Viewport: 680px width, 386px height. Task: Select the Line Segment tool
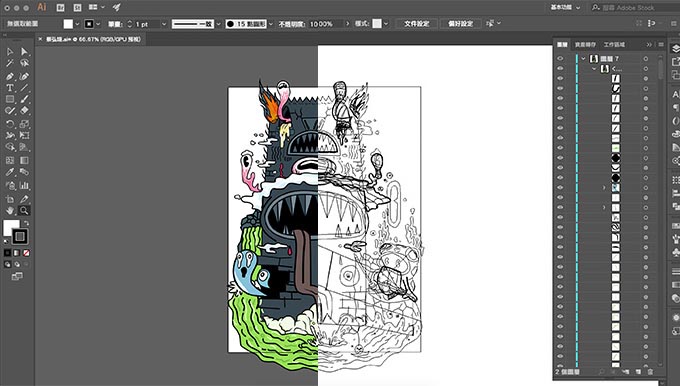(x=24, y=88)
